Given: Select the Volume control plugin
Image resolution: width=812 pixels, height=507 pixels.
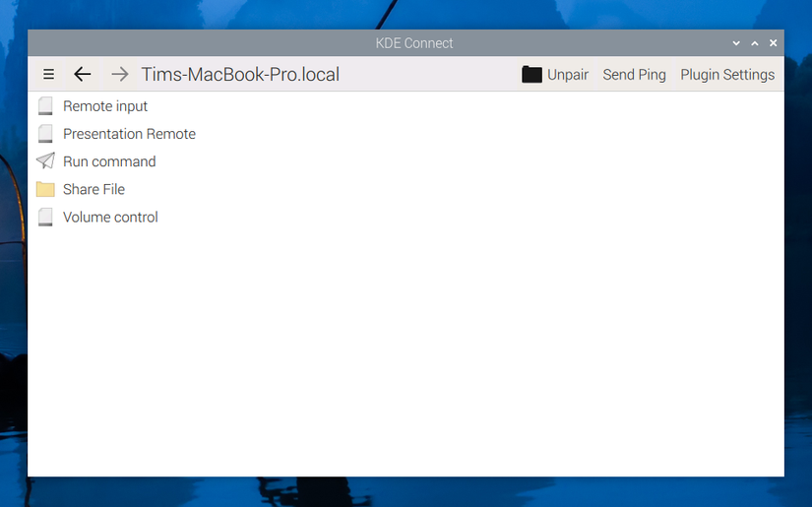Looking at the screenshot, I should pos(110,217).
